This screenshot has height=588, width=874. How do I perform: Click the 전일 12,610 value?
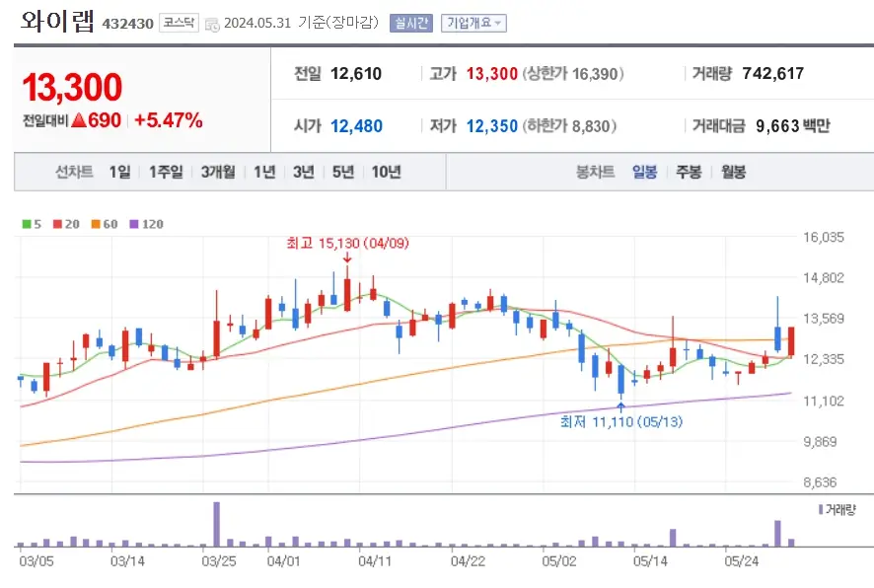tap(356, 74)
